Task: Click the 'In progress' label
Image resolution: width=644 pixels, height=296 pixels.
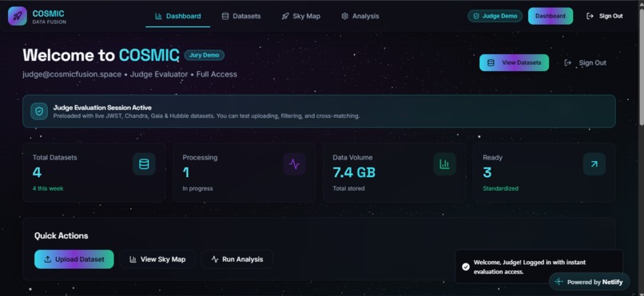Action: [x=197, y=188]
